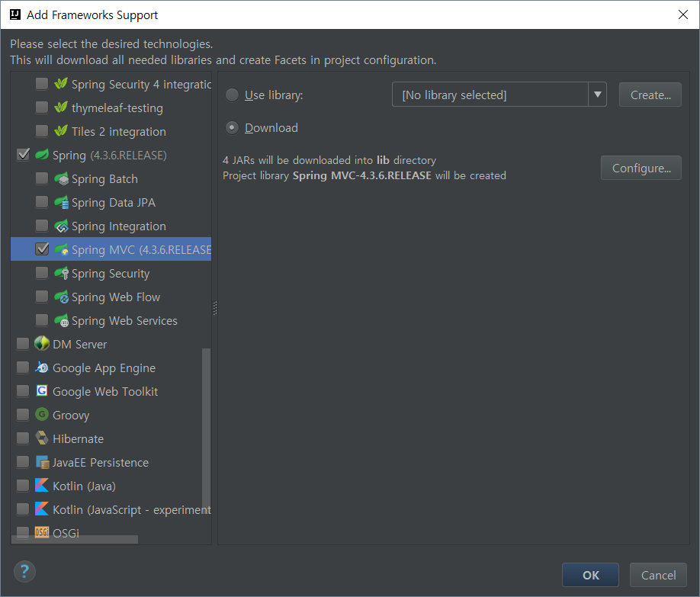Check the Hibernate checkbox
The width and height of the screenshot is (700, 597).
click(x=23, y=438)
